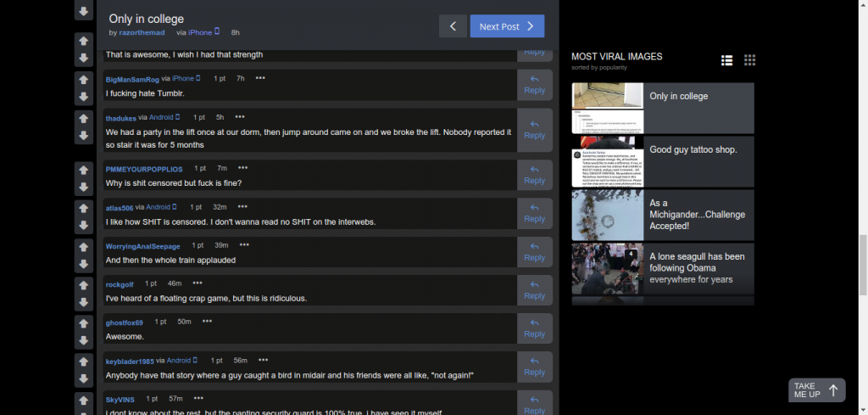Upvote thadukes' lift party comment
868x415 pixels.
tap(84, 119)
